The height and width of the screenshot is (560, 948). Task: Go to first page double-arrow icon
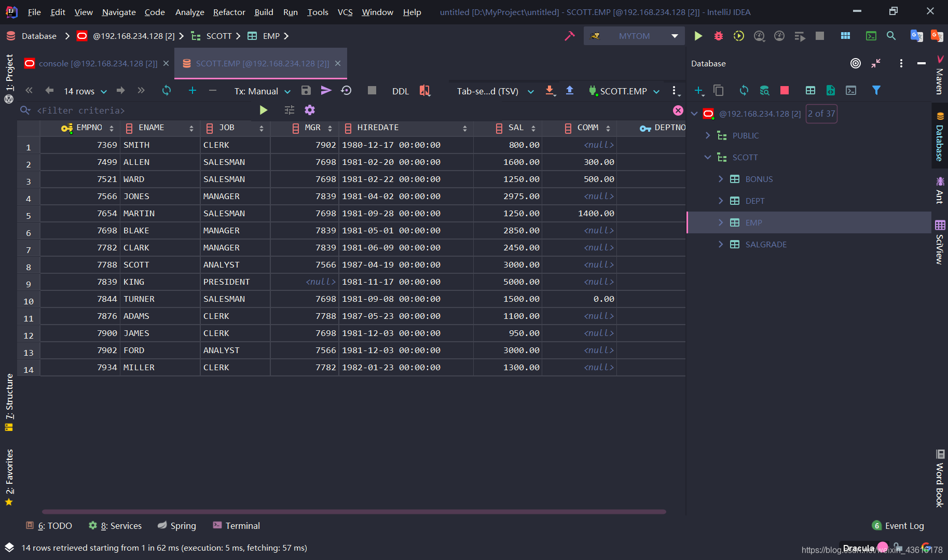click(x=29, y=91)
